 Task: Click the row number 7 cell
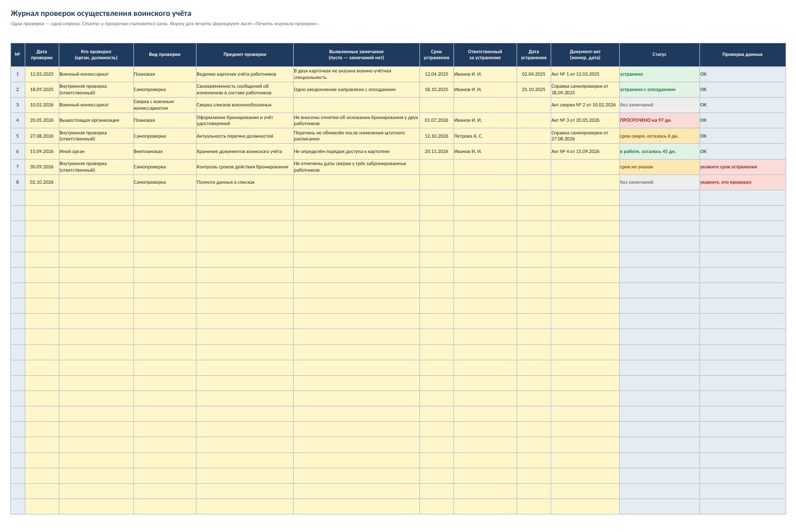point(18,167)
